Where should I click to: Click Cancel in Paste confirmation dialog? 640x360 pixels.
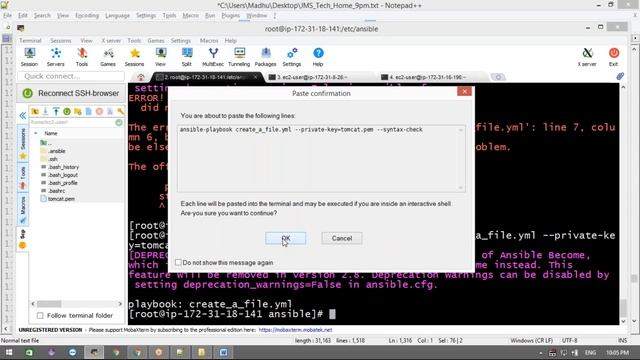pos(342,238)
